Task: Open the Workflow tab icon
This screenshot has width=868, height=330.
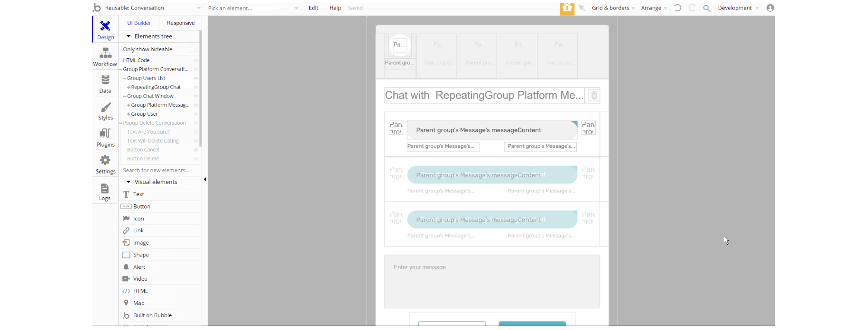Action: 105,56
